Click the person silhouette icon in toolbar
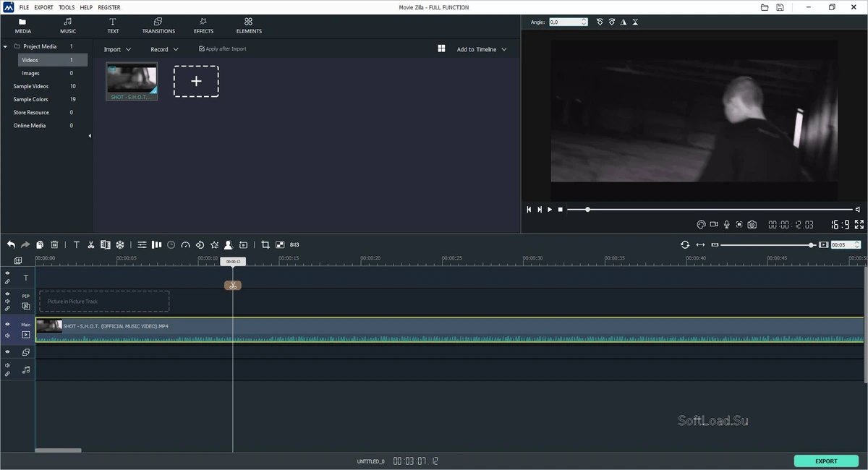The width and height of the screenshot is (868, 470). 229,244
